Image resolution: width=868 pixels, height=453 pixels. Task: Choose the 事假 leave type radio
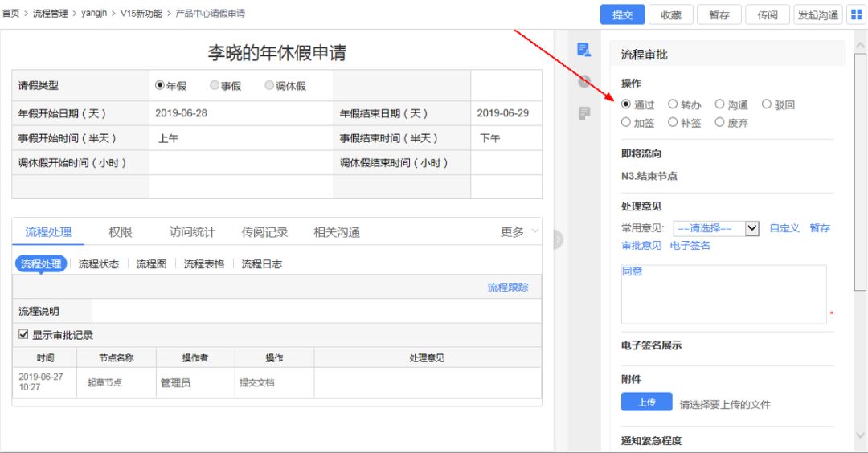pyautogui.click(x=215, y=86)
